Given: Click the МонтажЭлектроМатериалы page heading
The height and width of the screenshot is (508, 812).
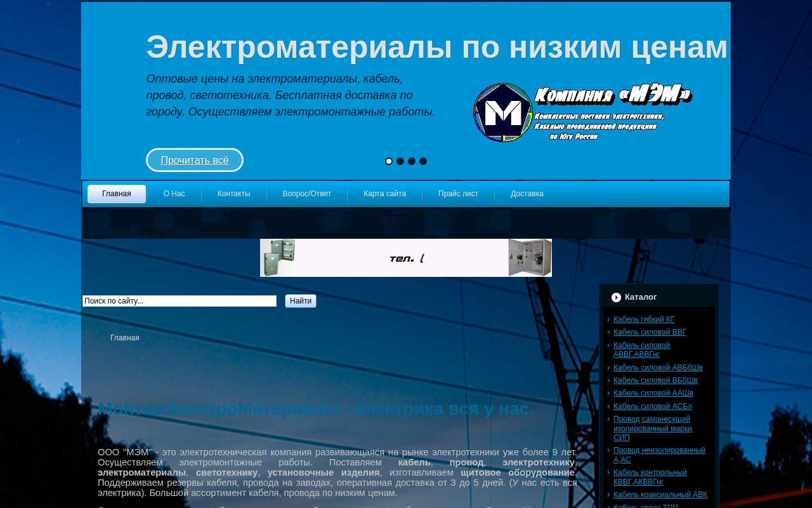Looking at the screenshot, I should (316, 409).
